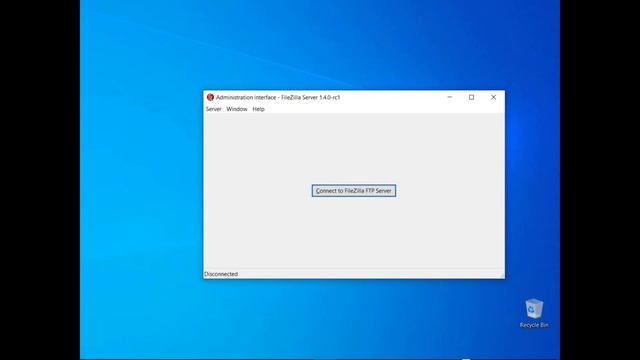Close the FileZilla Server administration window
This screenshot has width=640, height=360.
(x=493, y=97)
